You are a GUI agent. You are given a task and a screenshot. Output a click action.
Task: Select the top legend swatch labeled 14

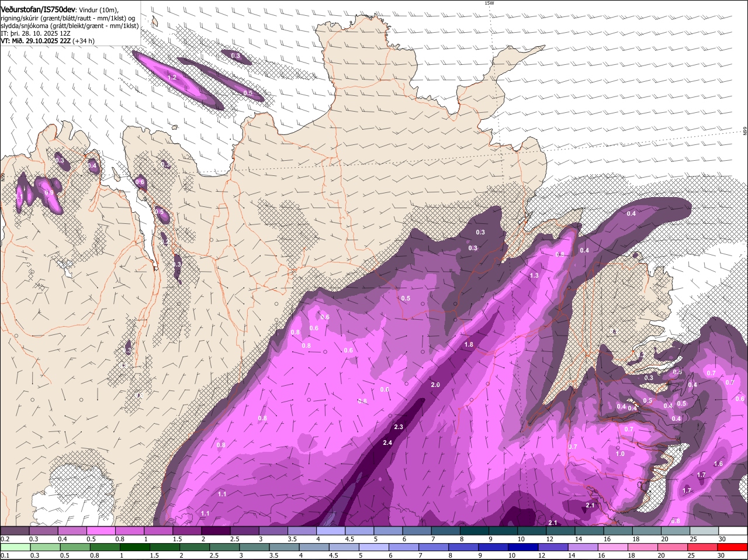[x=589, y=531]
